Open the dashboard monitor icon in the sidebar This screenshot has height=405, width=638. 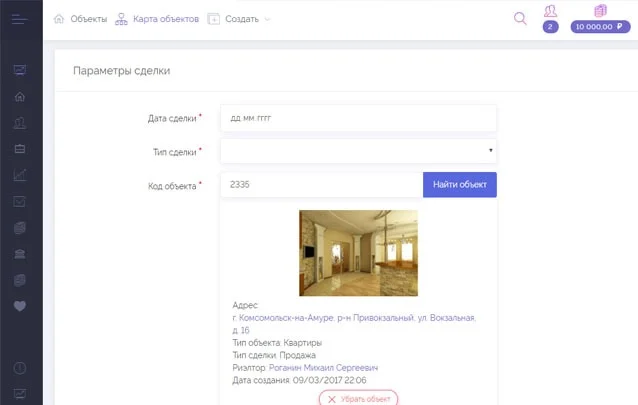click(20, 70)
